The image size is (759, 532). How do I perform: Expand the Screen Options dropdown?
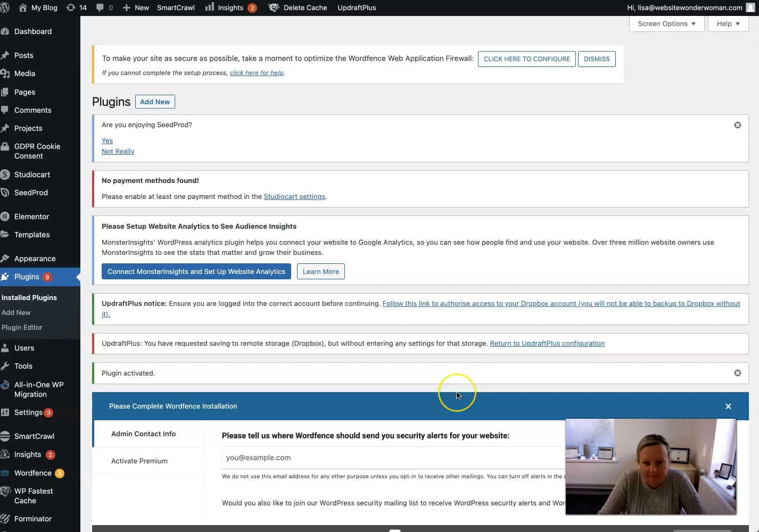666,24
